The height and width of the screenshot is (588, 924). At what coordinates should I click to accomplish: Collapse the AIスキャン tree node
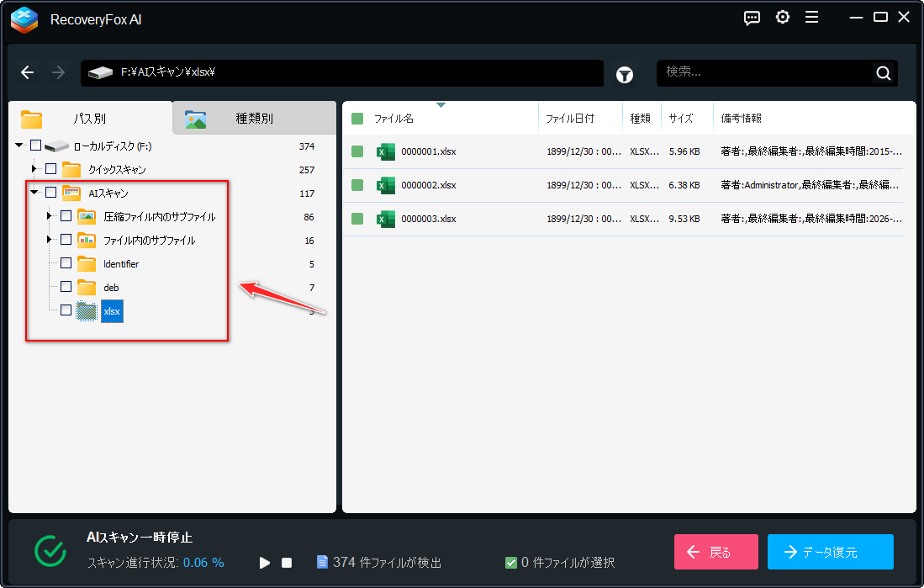pyautogui.click(x=34, y=193)
